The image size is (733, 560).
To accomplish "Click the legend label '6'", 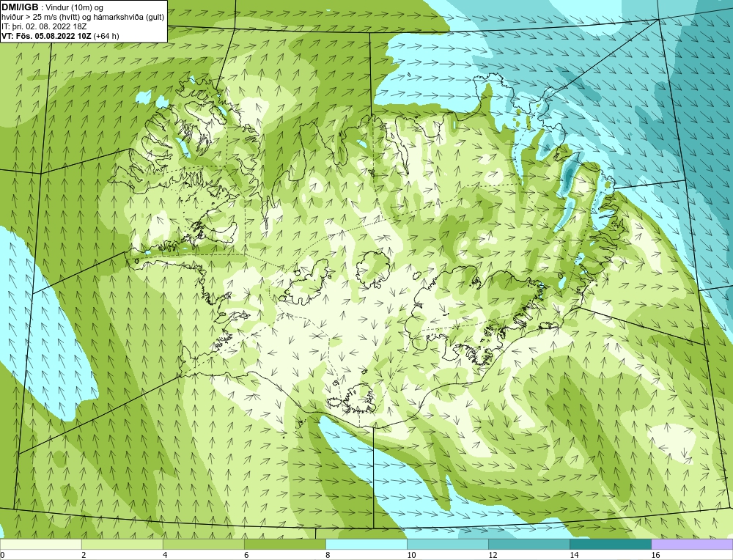I will (x=246, y=555).
